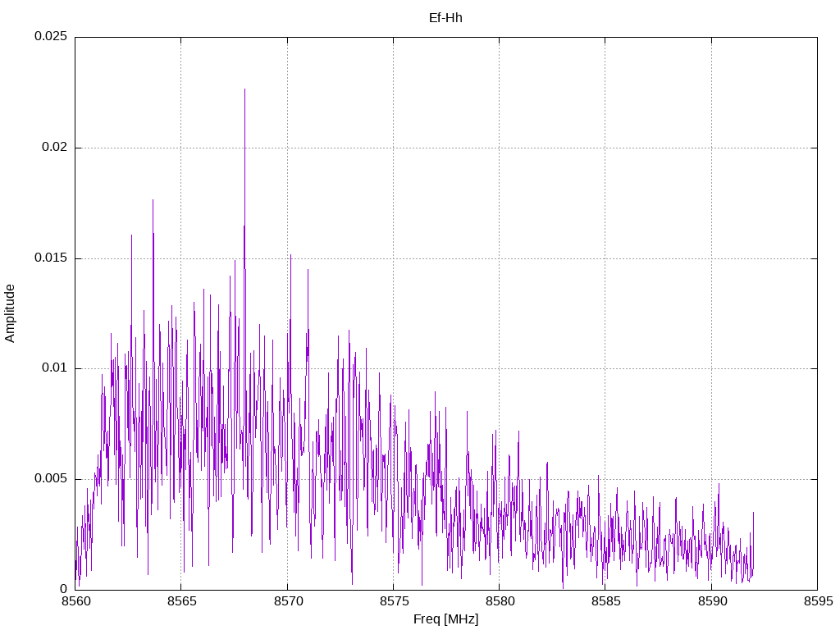Select the 0.005 y-axis tick label
The width and height of the screenshot is (840, 630).
point(51,478)
